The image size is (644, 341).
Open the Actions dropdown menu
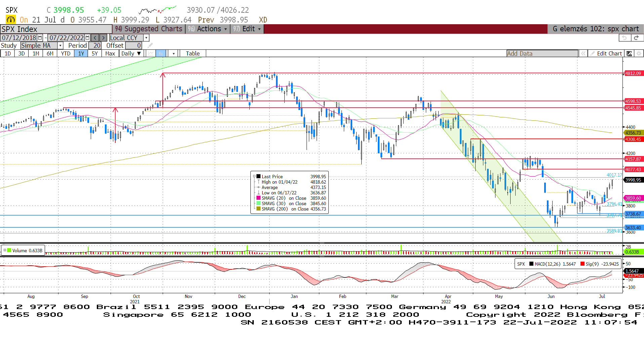pyautogui.click(x=208, y=29)
